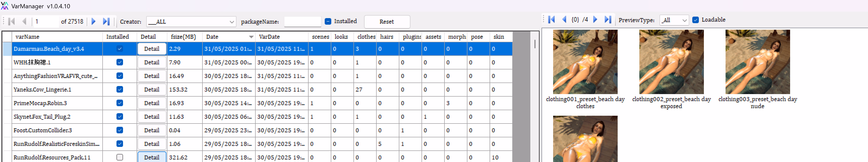Click the 153.32 file size cell
868x162 pixels.
point(185,90)
